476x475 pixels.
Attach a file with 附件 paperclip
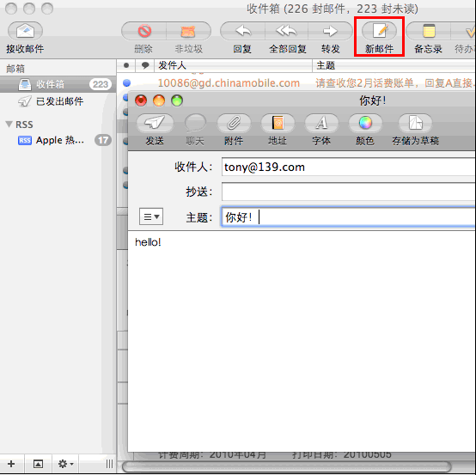click(234, 123)
